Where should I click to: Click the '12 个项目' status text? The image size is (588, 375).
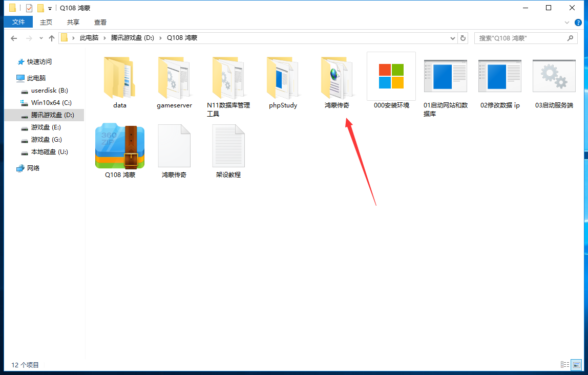[25, 365]
